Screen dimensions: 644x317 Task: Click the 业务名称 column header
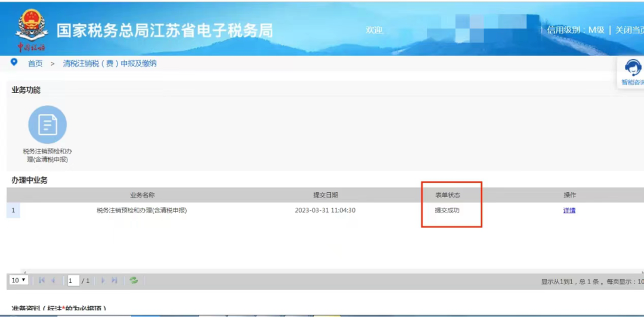pos(142,195)
